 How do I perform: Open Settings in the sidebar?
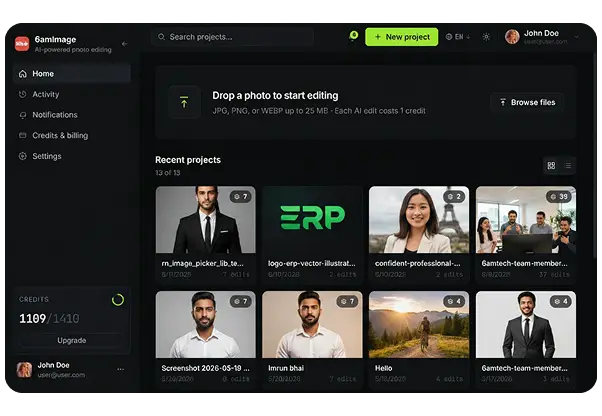pos(72,156)
